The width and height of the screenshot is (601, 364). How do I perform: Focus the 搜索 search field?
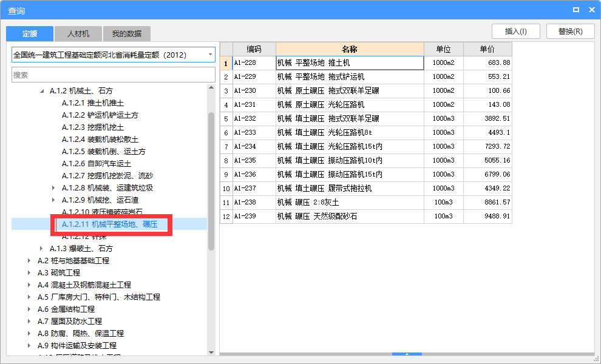point(114,75)
